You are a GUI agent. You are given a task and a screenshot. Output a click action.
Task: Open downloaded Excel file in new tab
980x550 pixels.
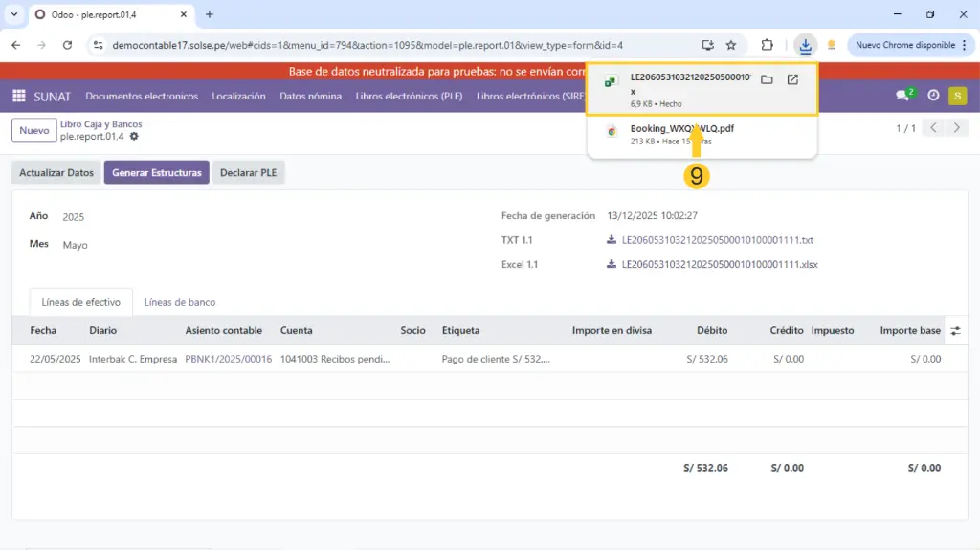pos(792,80)
